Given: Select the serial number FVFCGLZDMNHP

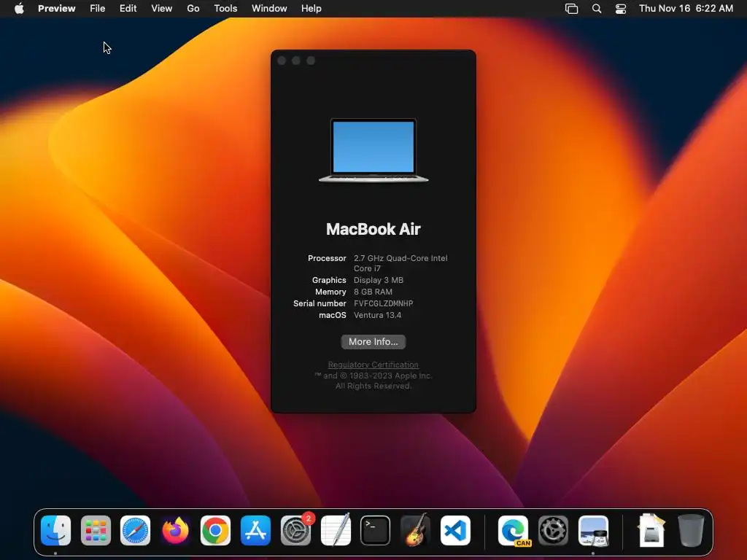Looking at the screenshot, I should [x=384, y=303].
